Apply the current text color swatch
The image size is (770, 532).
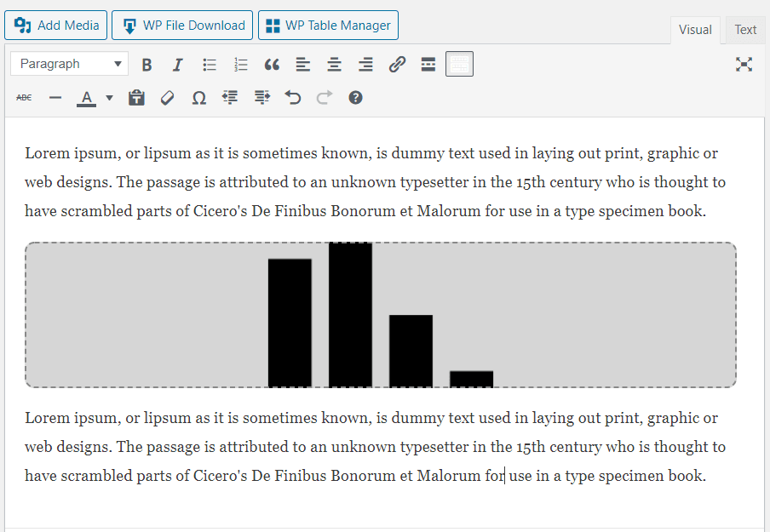86,98
